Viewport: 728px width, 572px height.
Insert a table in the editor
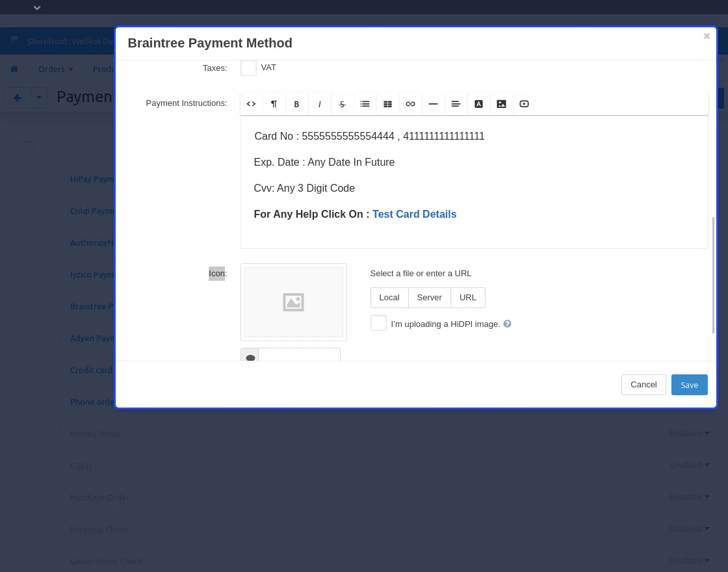[x=387, y=104]
